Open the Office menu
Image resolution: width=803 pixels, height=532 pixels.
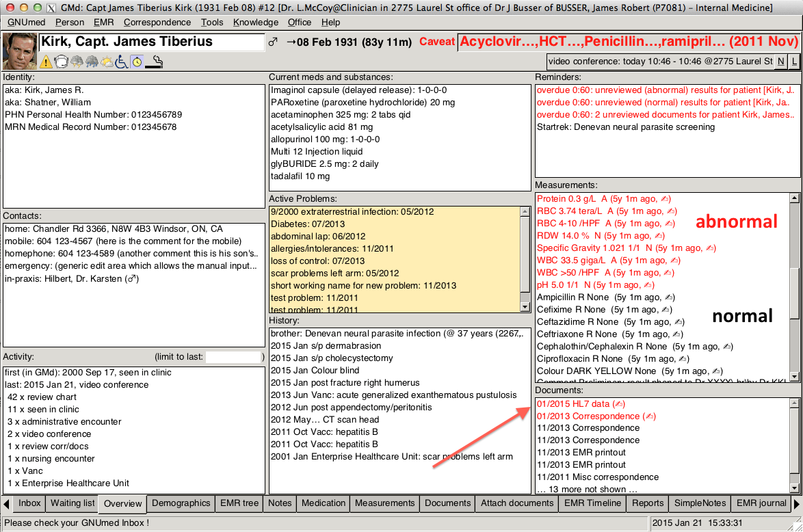(300, 23)
